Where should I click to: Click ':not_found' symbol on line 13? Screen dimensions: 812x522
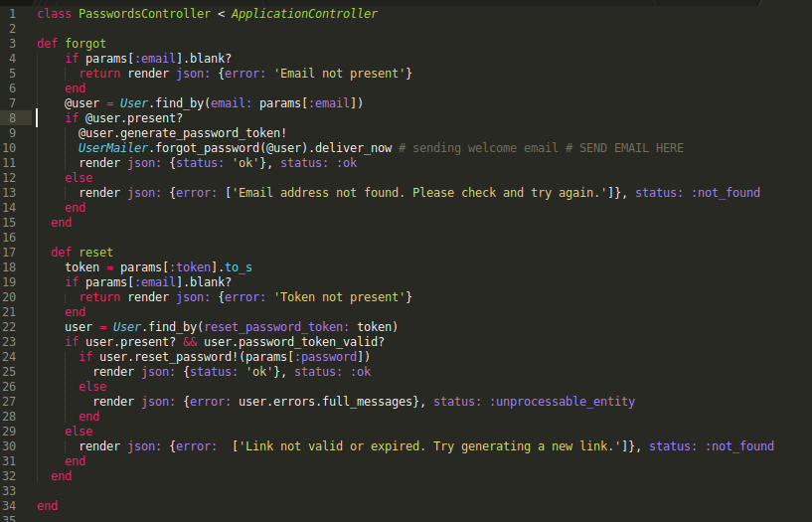tap(726, 193)
